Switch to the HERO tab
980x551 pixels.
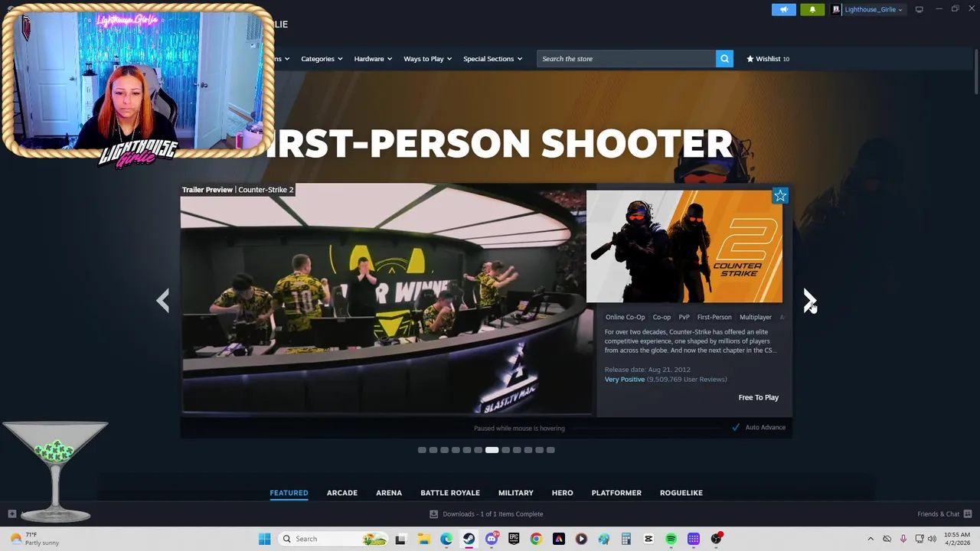pos(563,493)
